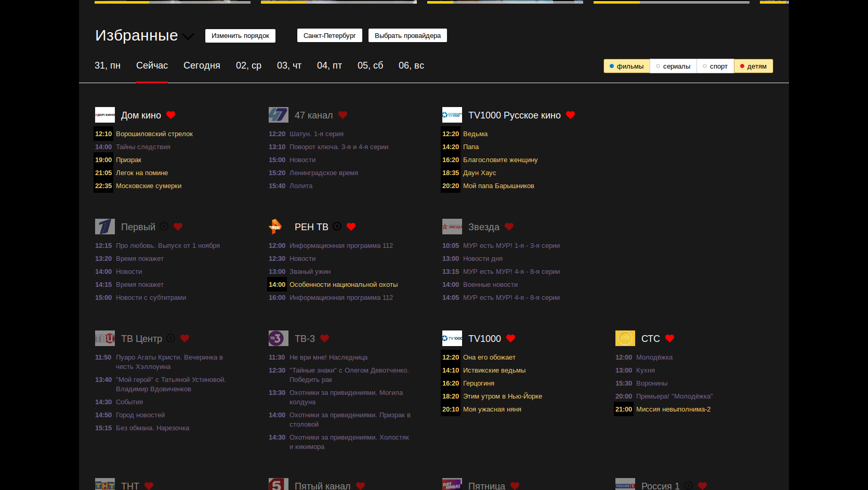Toggle favorite heart for 47 канал
The width and height of the screenshot is (868, 490).
click(343, 115)
